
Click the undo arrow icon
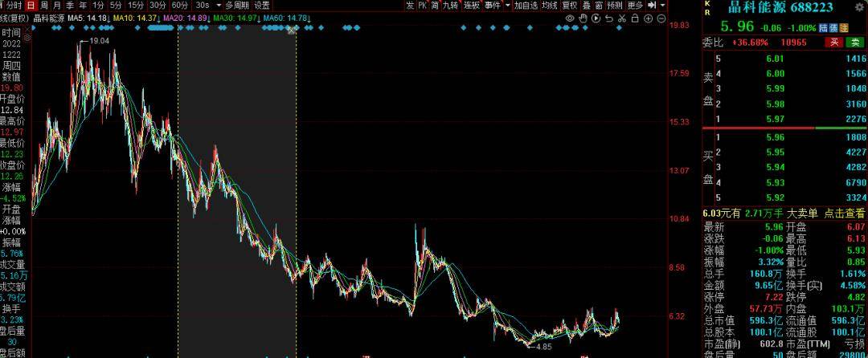pyautogui.click(x=609, y=18)
